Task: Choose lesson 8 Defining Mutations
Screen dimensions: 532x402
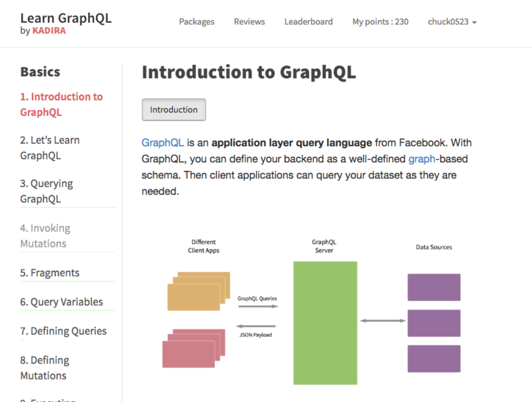Action: coord(45,368)
